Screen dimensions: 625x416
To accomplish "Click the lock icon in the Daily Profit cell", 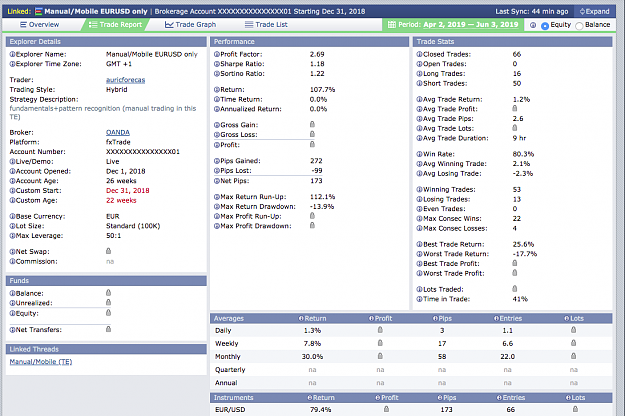I will (380, 330).
